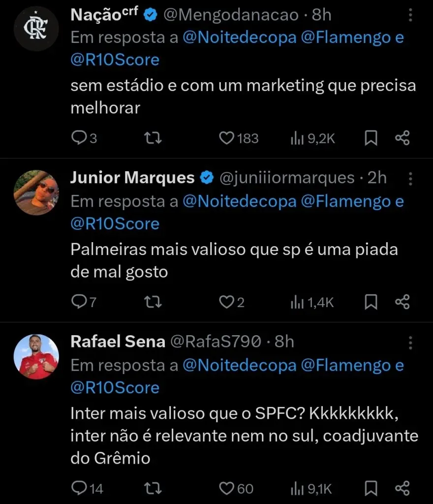The image size is (433, 504).
Task: Bookmark Rafael Sena's tweet
Action: pos(371,488)
